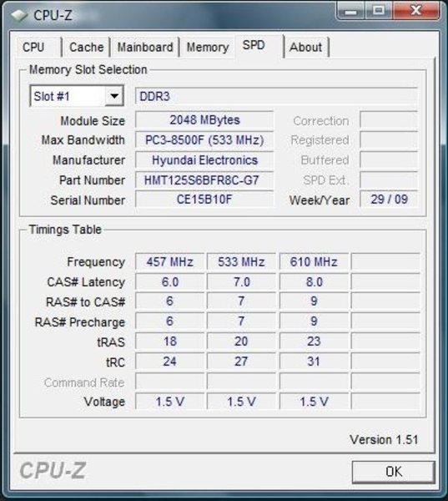Click the Week/Year label

320,200
